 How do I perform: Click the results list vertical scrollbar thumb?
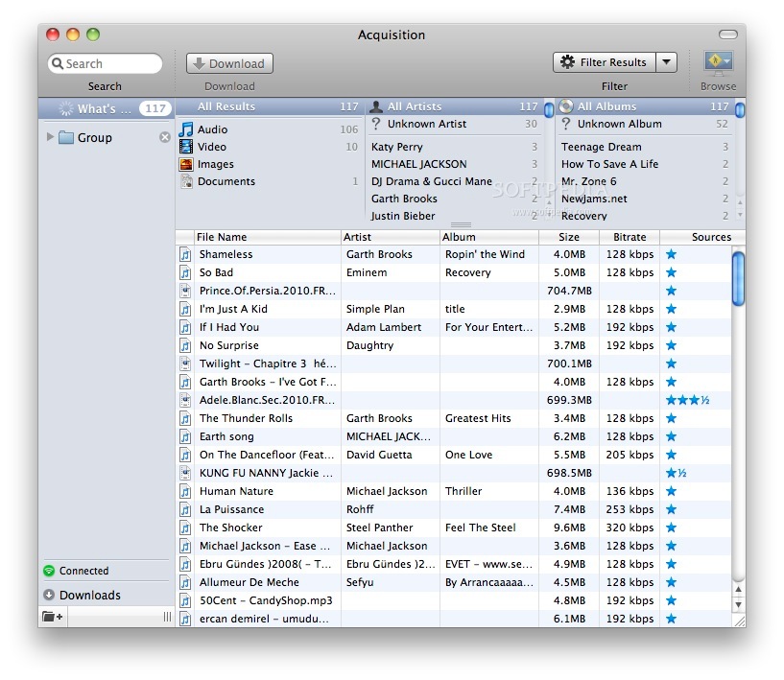(738, 279)
